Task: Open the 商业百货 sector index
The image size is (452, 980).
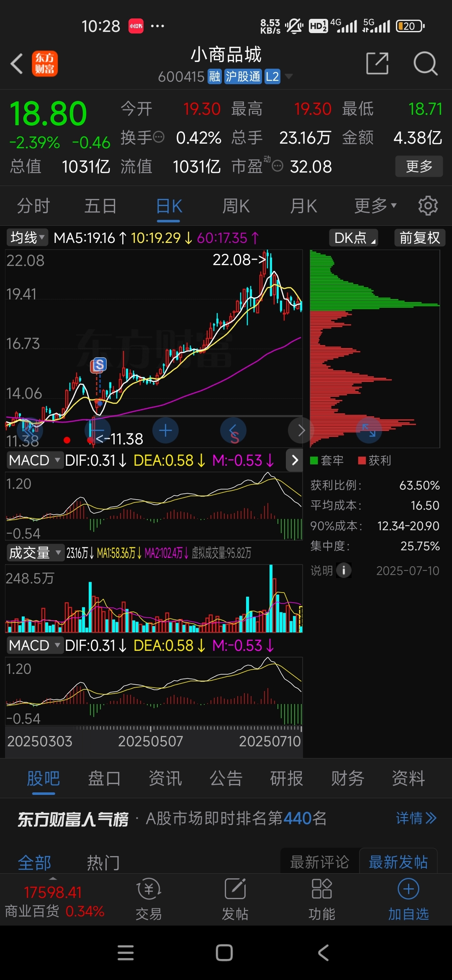Action: (54, 901)
